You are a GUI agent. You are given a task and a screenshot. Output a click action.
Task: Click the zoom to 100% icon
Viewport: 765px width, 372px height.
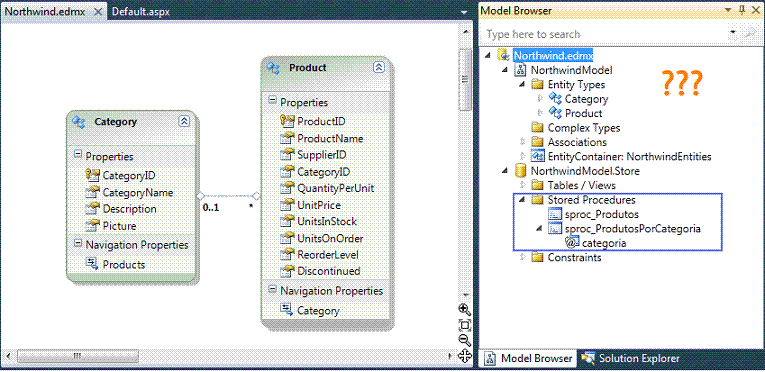click(465, 325)
